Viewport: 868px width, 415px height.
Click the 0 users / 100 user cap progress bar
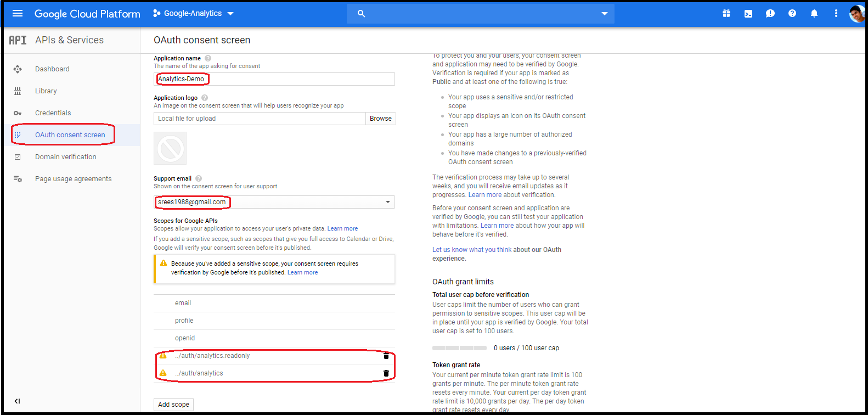pyautogui.click(x=459, y=348)
